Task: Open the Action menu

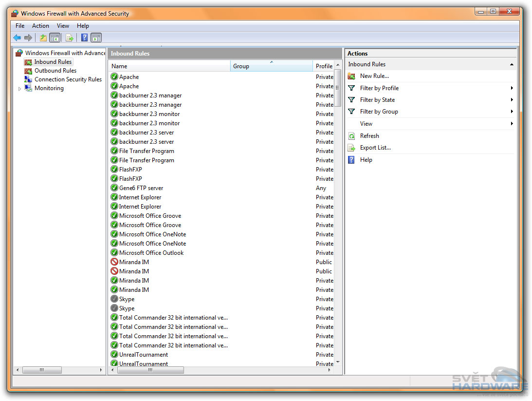Action: 40,25
